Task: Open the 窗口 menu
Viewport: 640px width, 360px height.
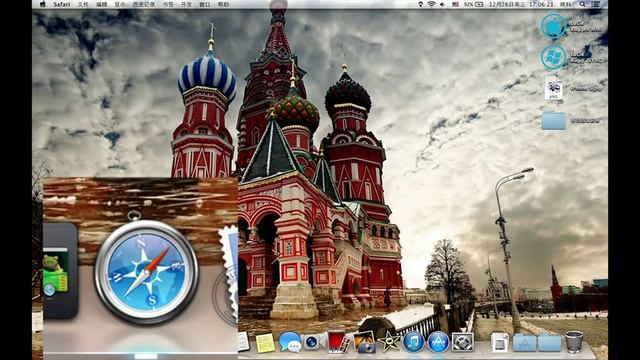Action: coord(204,4)
